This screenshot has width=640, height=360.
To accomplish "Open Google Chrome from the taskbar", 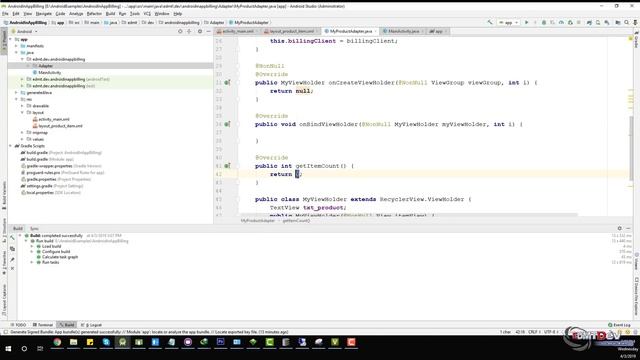I will (x=57, y=342).
